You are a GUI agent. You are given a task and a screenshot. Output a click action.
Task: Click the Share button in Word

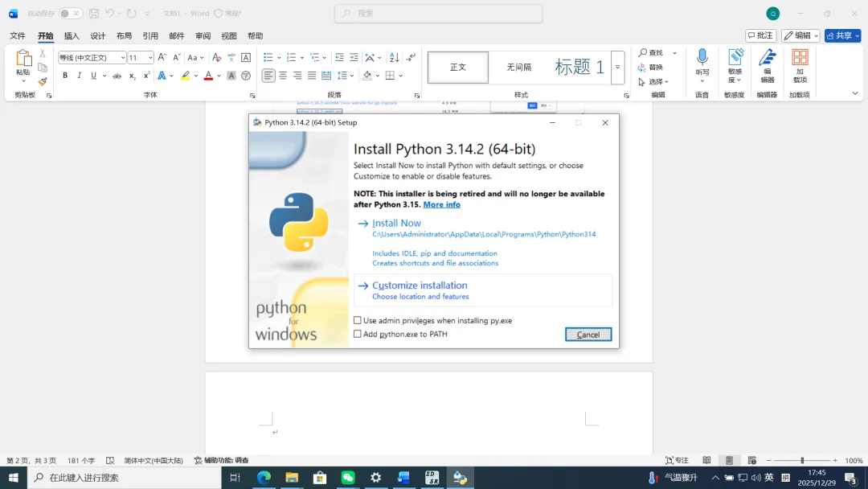pyautogui.click(x=842, y=35)
